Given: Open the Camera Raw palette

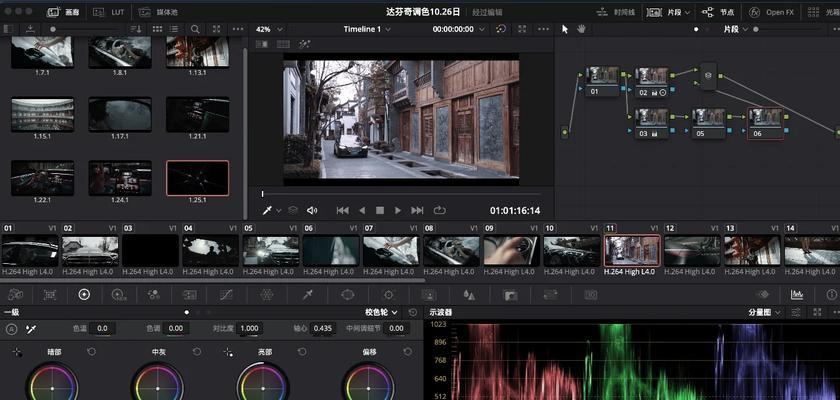Looking at the screenshot, I should click(x=16, y=295).
